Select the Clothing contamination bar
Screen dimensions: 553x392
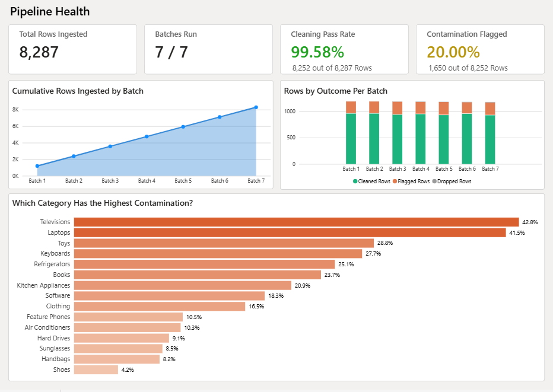tap(160, 307)
